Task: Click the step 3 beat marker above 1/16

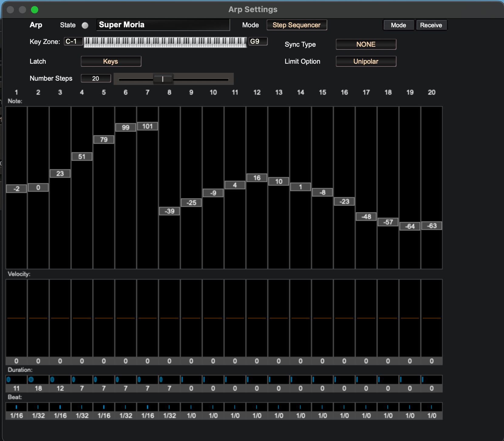Action: point(60,407)
